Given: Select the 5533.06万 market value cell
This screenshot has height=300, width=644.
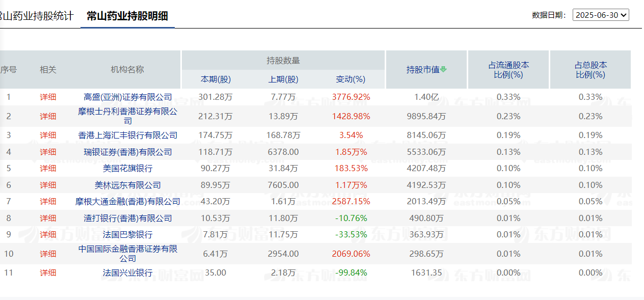Looking at the screenshot, I should point(426,152).
